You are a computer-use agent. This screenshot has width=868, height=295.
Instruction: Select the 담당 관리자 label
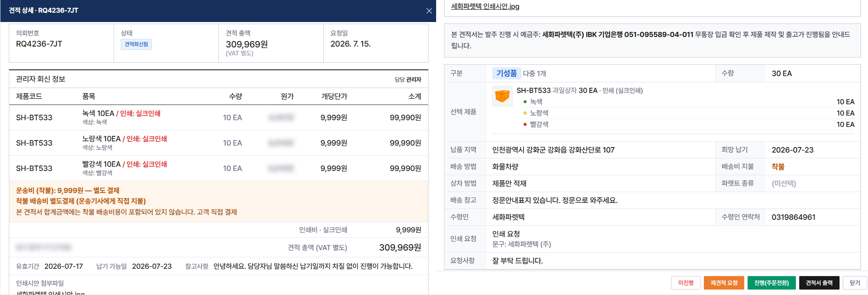pyautogui.click(x=408, y=80)
